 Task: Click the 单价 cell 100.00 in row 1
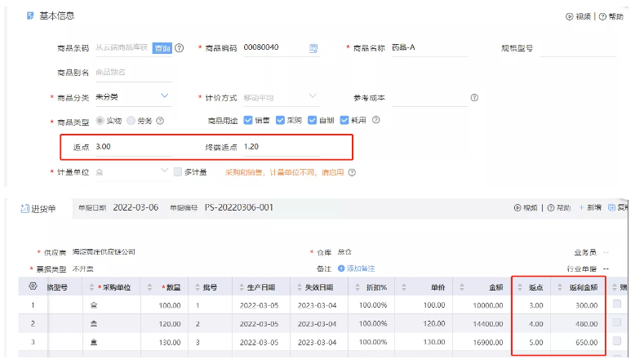434,306
